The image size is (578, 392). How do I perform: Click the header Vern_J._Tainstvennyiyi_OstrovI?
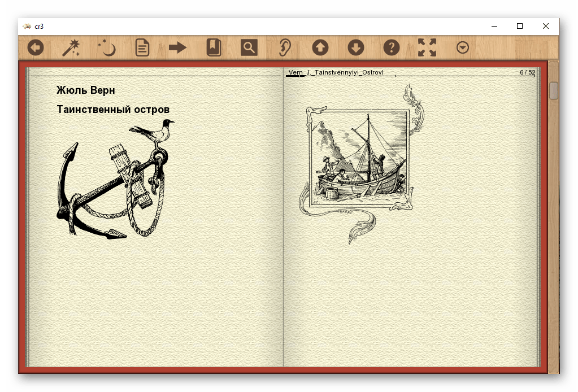click(x=336, y=72)
